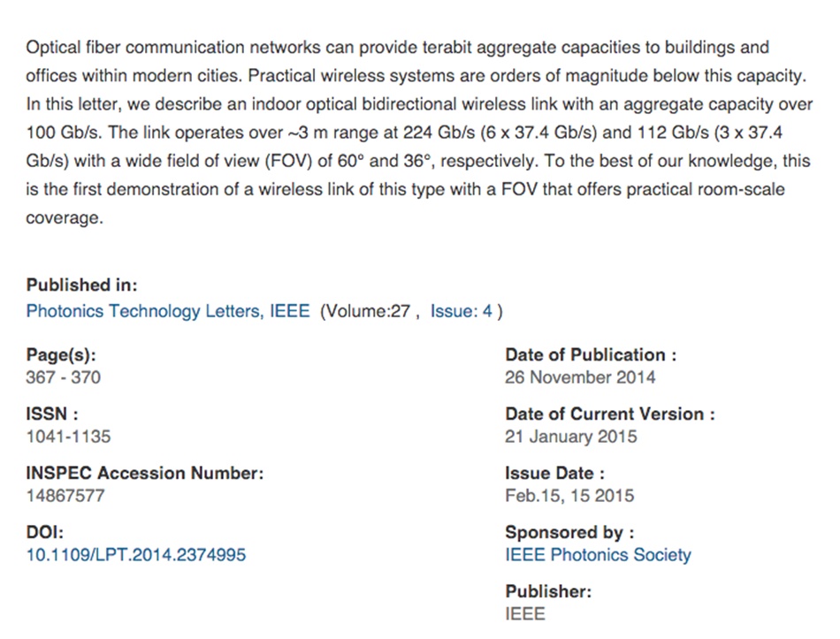Select the ISSN value 1041-1135

tap(69, 437)
